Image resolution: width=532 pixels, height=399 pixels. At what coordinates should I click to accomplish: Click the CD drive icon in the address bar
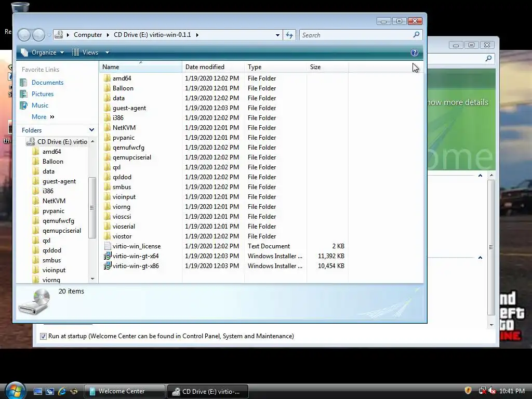point(59,35)
